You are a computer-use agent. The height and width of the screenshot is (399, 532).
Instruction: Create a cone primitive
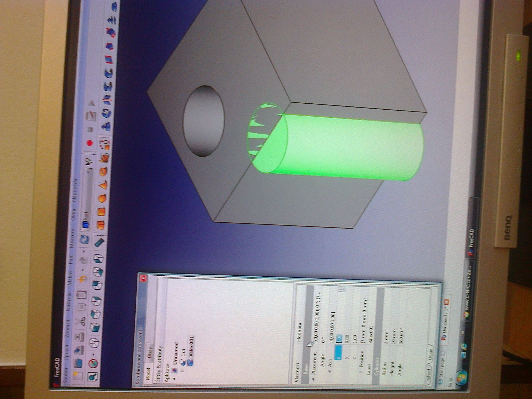(103, 185)
